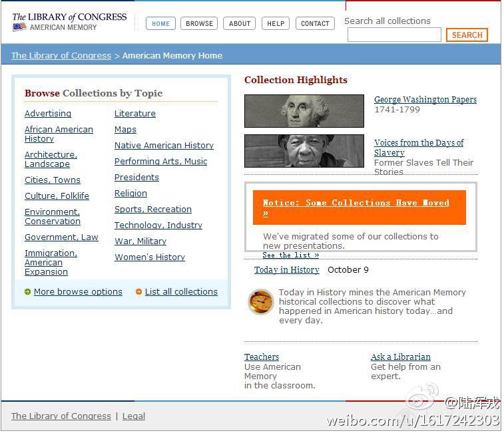
Task: Click the Search all collections input field
Action: pos(394,35)
